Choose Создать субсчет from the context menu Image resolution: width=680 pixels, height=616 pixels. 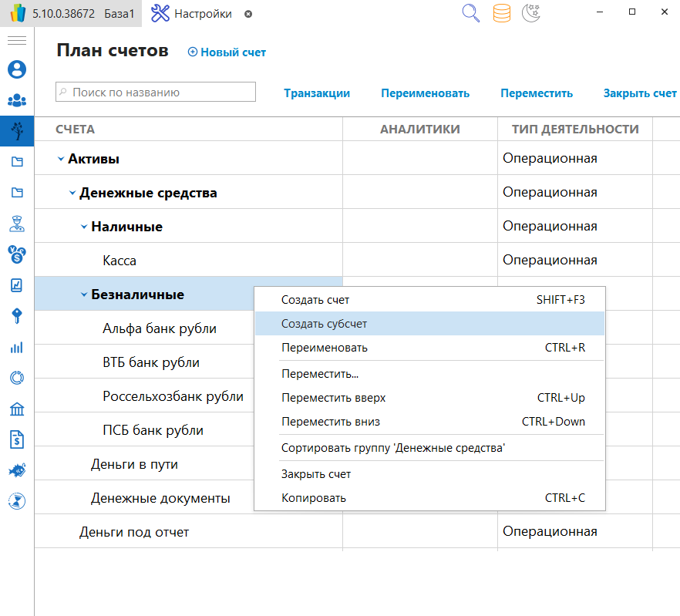[324, 324]
